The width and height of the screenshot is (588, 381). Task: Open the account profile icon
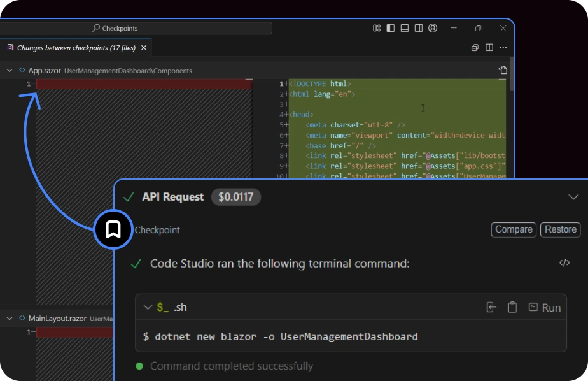(x=433, y=28)
